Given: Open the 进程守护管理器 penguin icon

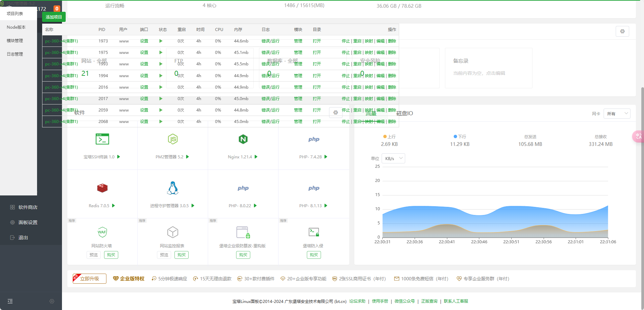Looking at the screenshot, I should (x=173, y=188).
